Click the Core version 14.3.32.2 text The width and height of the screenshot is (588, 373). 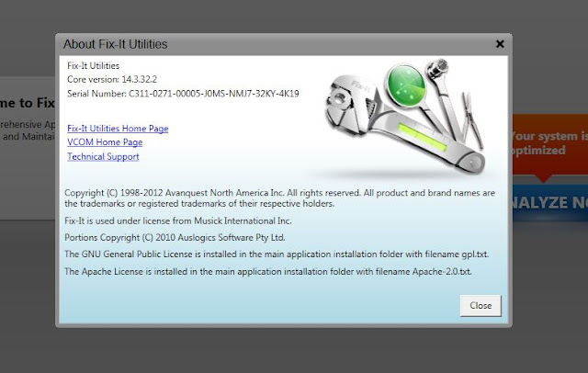tap(112, 80)
